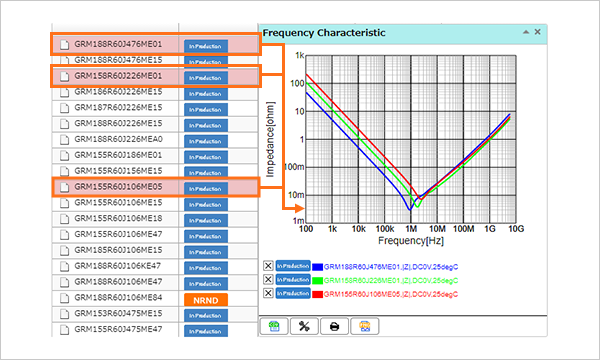The width and height of the screenshot is (600, 360).
Task: Close the Frequency Characteristic panel
Action: [x=538, y=32]
